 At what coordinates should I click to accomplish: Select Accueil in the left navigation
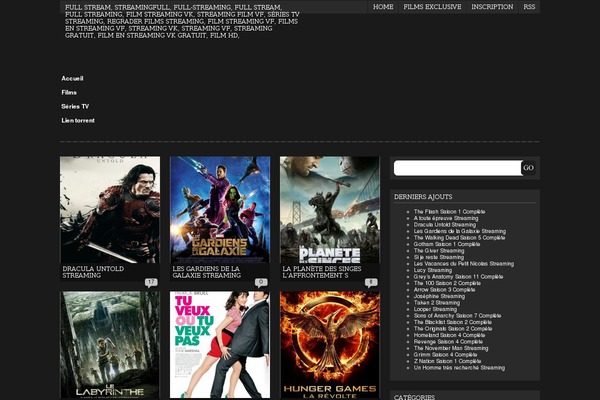coord(72,78)
